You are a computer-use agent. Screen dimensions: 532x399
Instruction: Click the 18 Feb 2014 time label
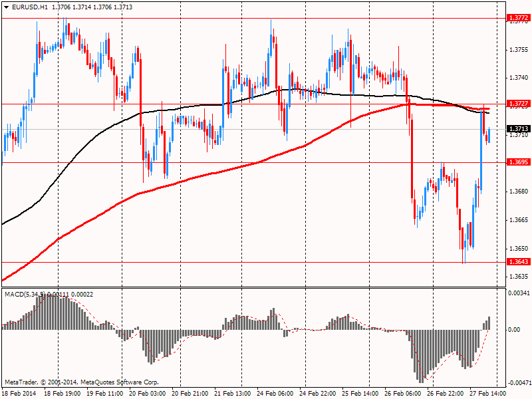click(19, 393)
